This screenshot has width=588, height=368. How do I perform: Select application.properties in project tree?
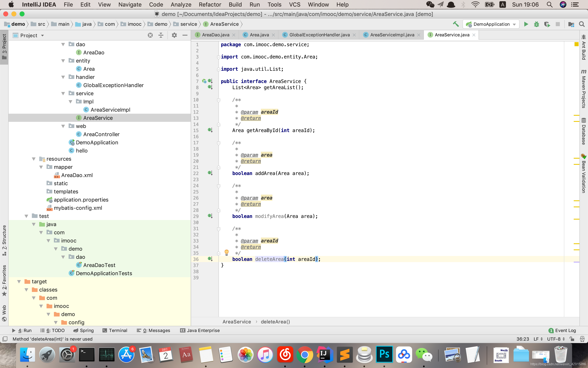point(78,200)
